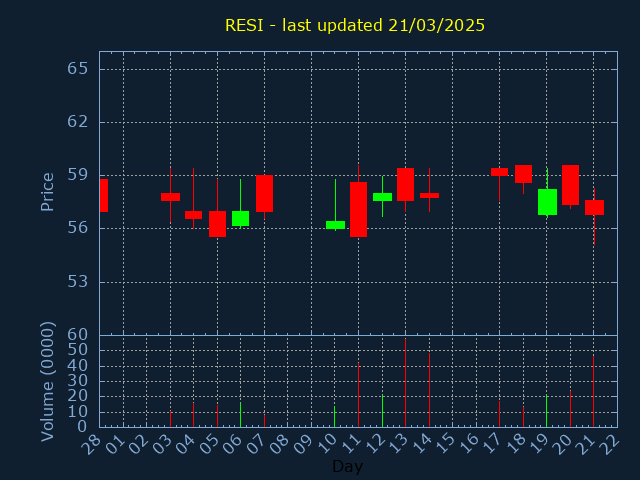Click price tick label 65
640x480 pixels.
coord(78,69)
